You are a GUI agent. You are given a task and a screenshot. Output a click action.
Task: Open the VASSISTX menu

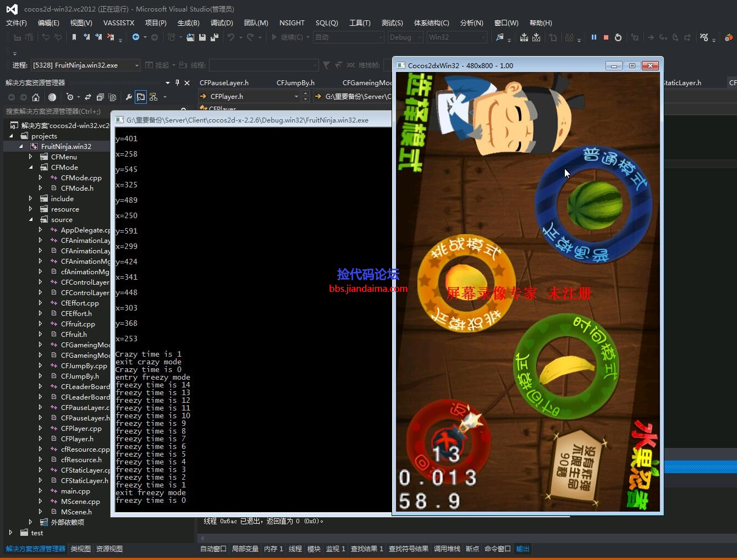pyautogui.click(x=119, y=23)
